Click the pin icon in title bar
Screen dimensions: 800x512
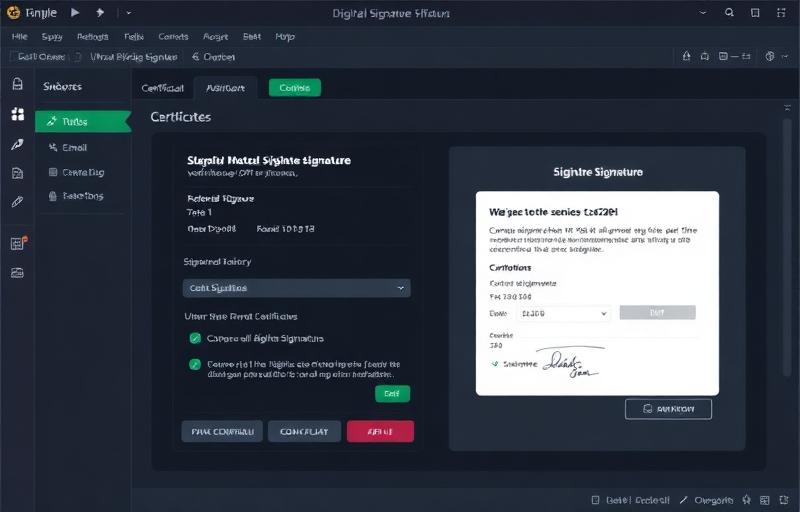click(100, 12)
